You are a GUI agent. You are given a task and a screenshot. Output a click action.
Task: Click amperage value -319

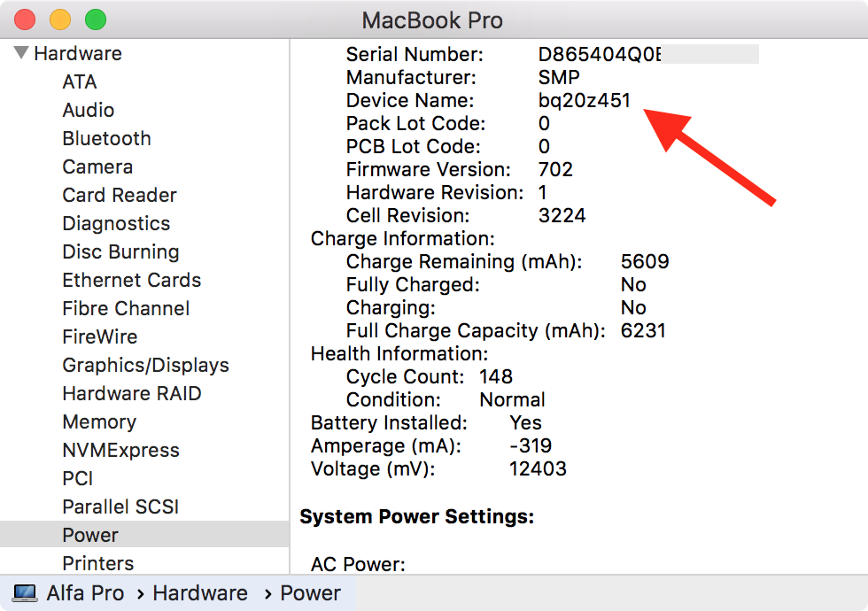point(531,446)
